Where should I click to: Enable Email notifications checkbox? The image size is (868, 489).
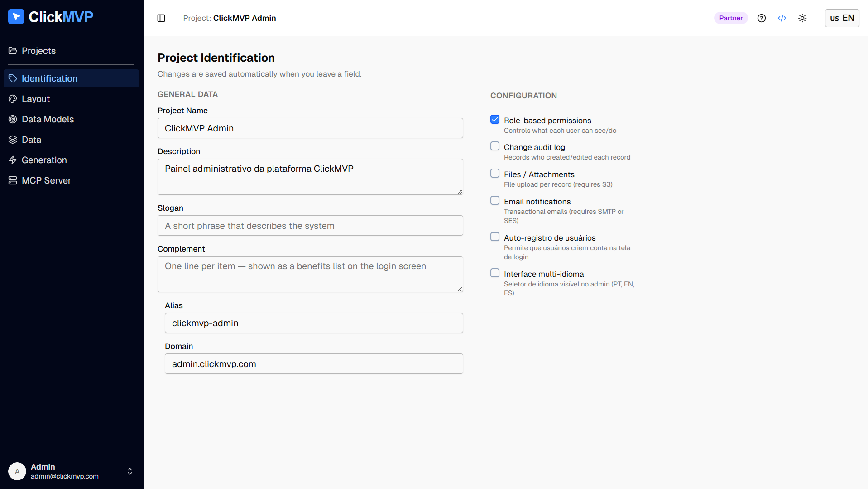coord(495,201)
